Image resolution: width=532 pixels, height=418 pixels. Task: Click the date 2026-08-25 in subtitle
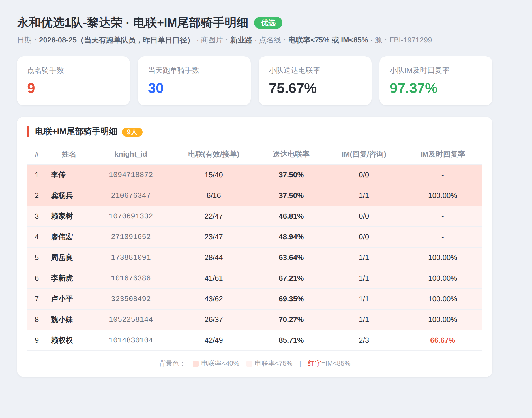[58, 40]
